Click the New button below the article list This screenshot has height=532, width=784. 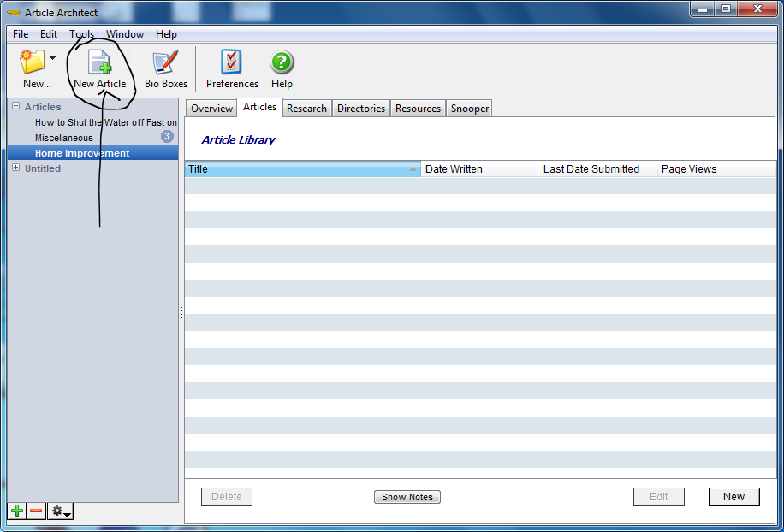[x=734, y=497]
